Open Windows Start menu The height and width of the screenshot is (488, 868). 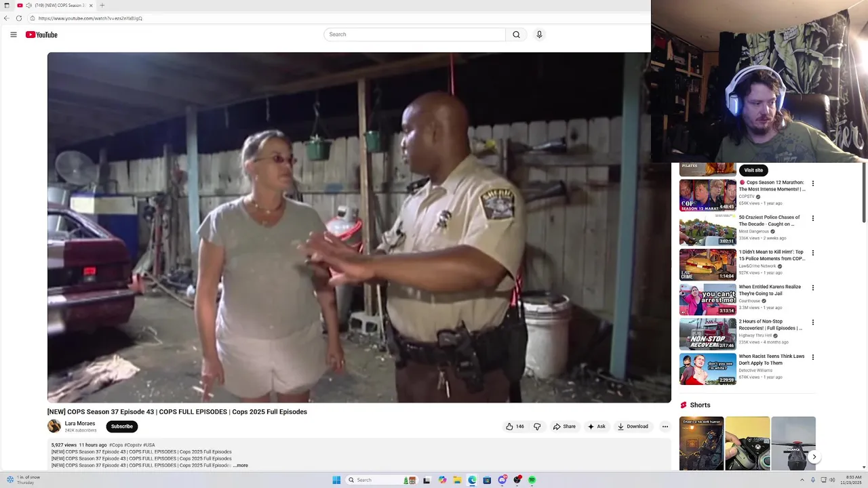tap(336, 480)
